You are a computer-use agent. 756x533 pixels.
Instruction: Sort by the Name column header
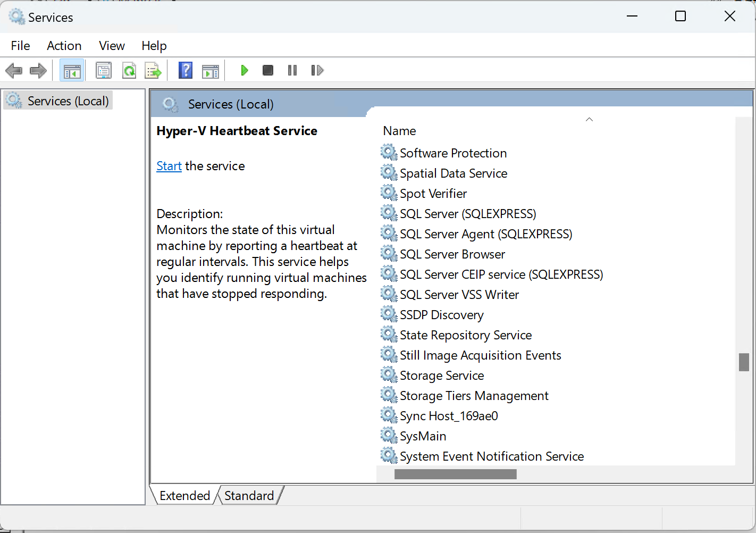[x=399, y=131]
